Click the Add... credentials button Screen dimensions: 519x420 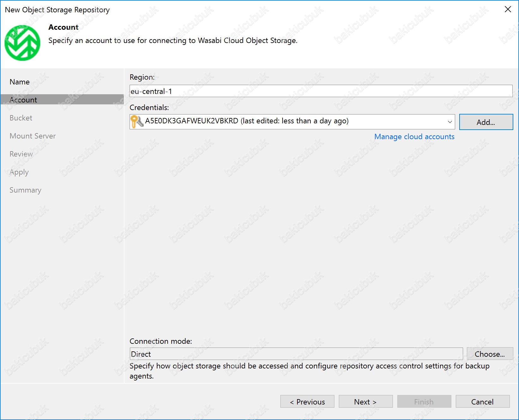coord(486,122)
